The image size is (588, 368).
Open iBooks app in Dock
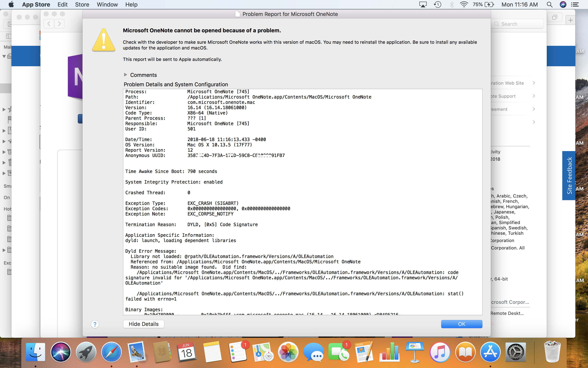pyautogui.click(x=465, y=352)
